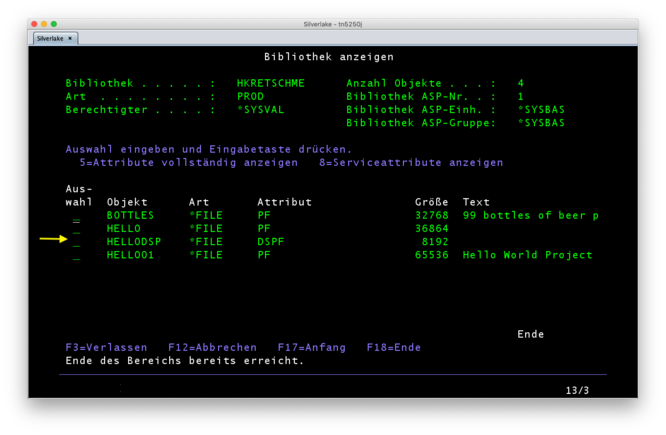The height and width of the screenshot is (435, 666).
Task: Click the green zoom window button
Action: point(54,24)
